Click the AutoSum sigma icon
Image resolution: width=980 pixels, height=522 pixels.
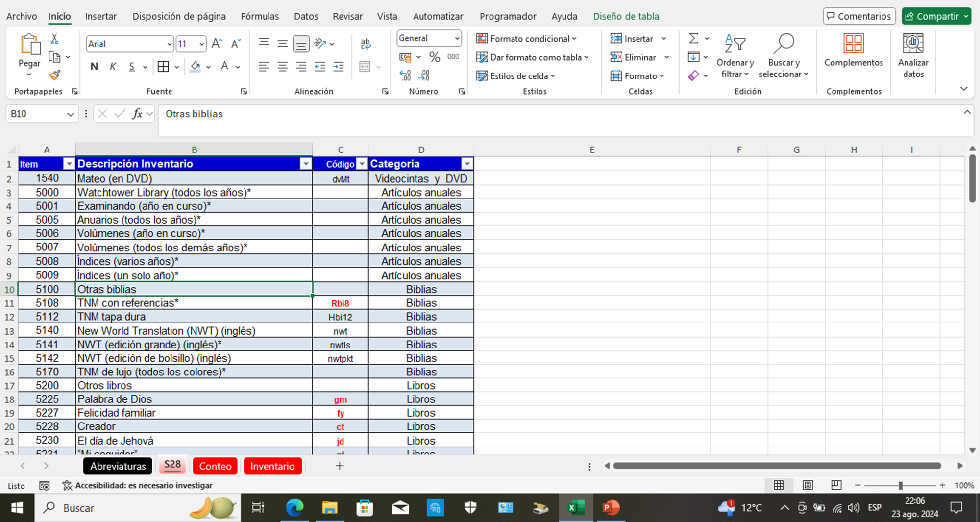pos(694,39)
